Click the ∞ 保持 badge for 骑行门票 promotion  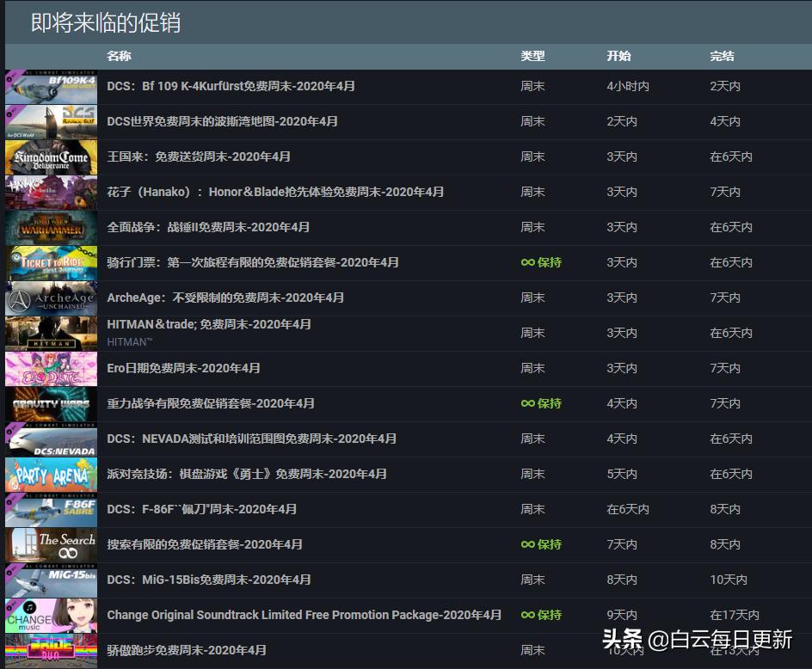tap(541, 262)
